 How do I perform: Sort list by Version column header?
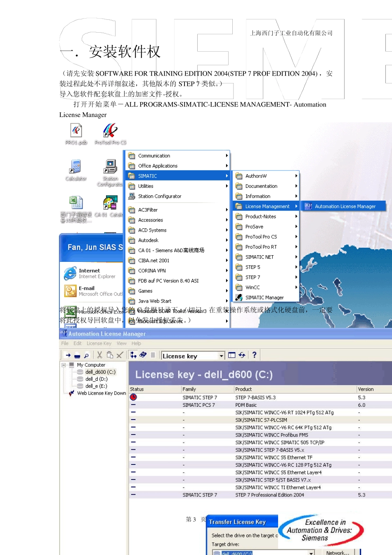tap(374, 389)
